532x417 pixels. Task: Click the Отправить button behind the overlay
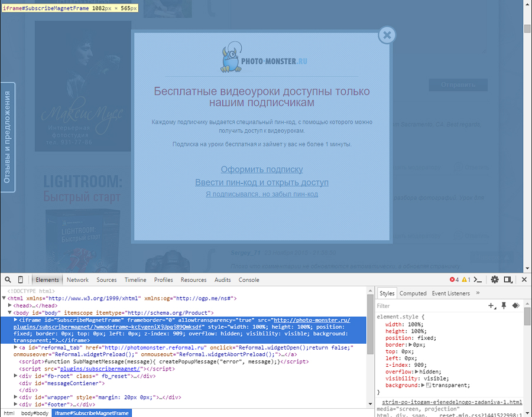[458, 84]
